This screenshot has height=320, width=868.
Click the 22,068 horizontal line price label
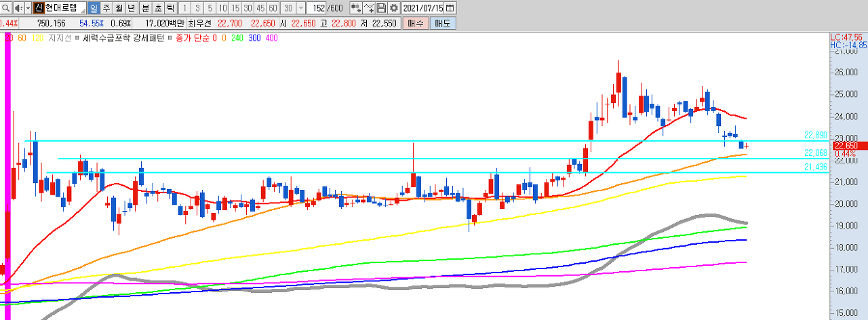[x=816, y=153]
